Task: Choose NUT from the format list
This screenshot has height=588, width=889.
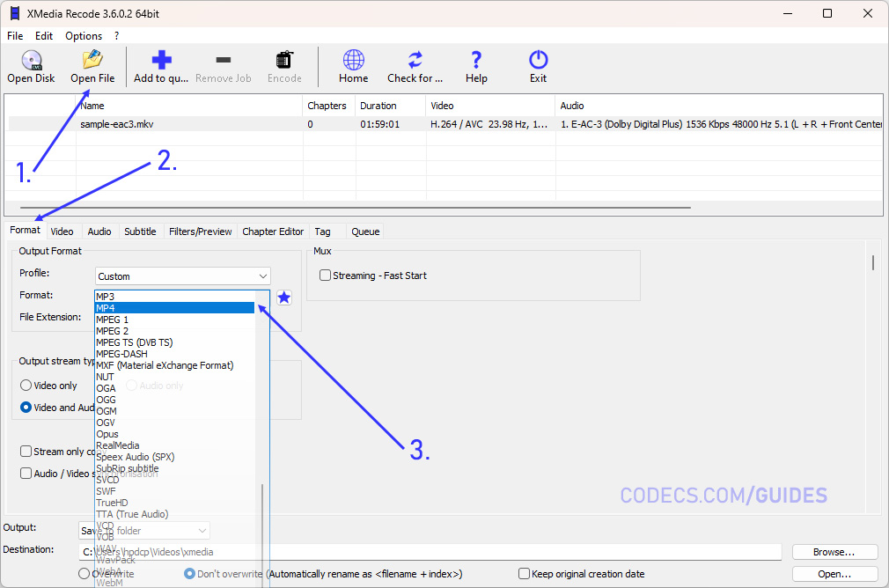Action: (174, 377)
